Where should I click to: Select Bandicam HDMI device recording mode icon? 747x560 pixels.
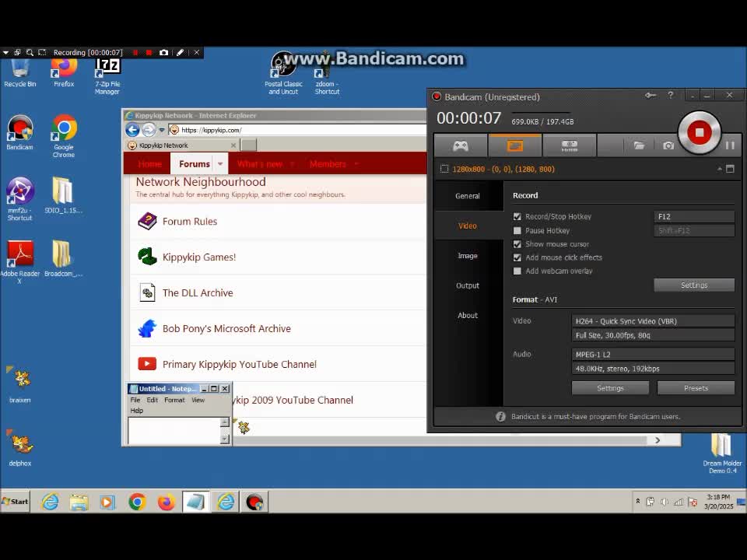coord(570,145)
